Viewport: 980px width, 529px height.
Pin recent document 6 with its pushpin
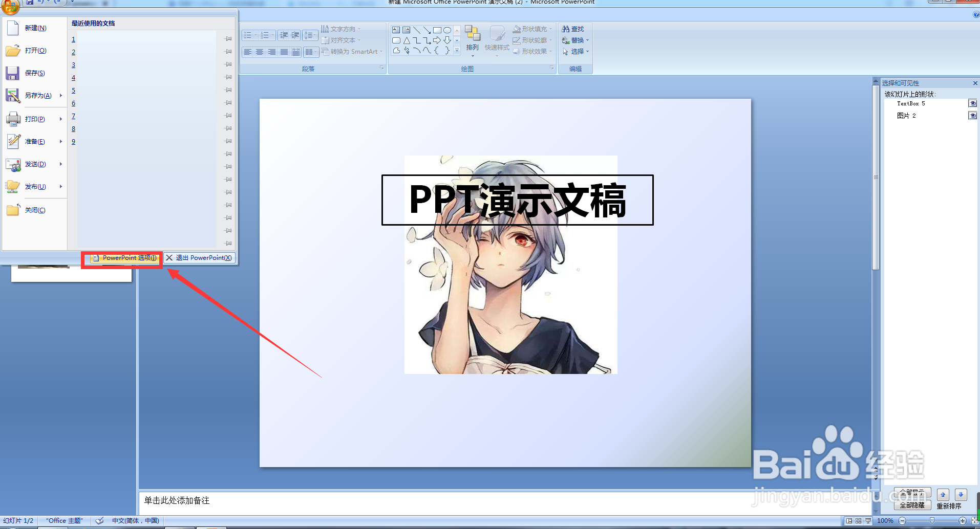(x=228, y=103)
